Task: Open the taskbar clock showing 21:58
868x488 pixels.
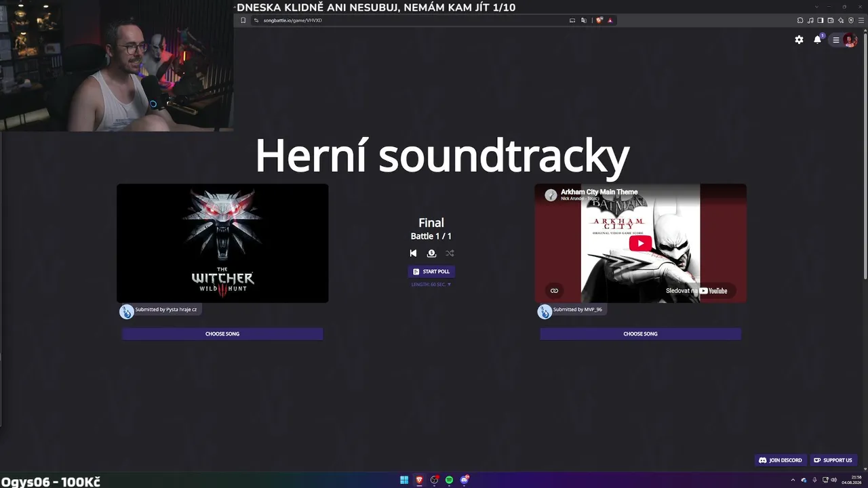Action: click(852, 480)
